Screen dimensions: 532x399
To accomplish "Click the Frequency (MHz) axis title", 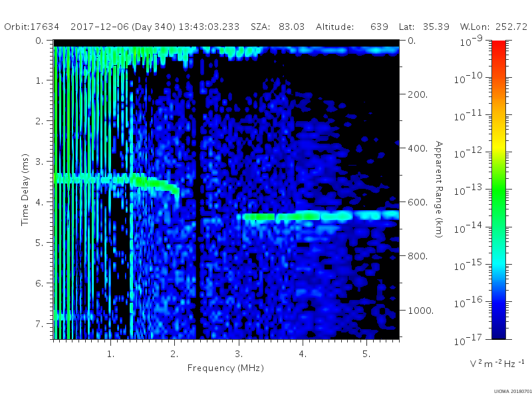I will pyautogui.click(x=225, y=368).
